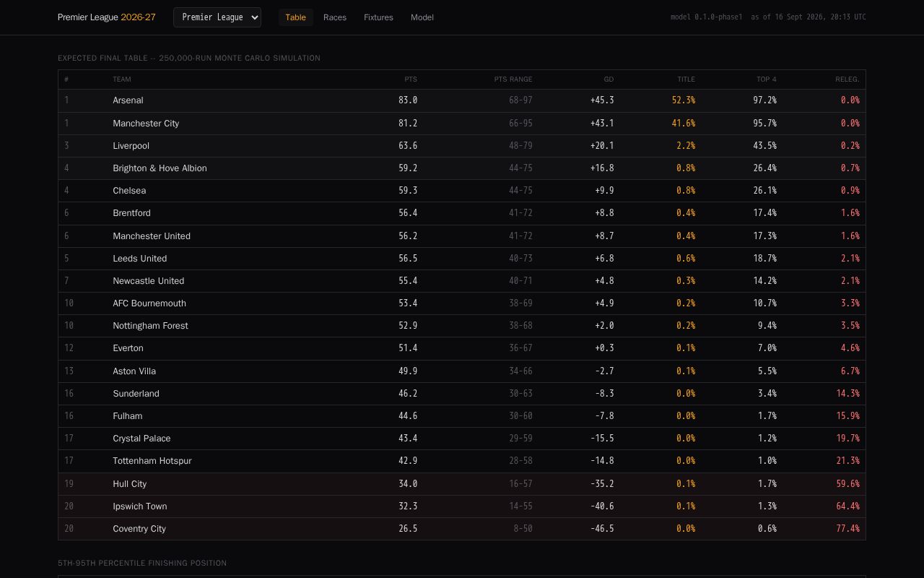Select Newcastle United team name
The image size is (924, 578).
[148, 281]
